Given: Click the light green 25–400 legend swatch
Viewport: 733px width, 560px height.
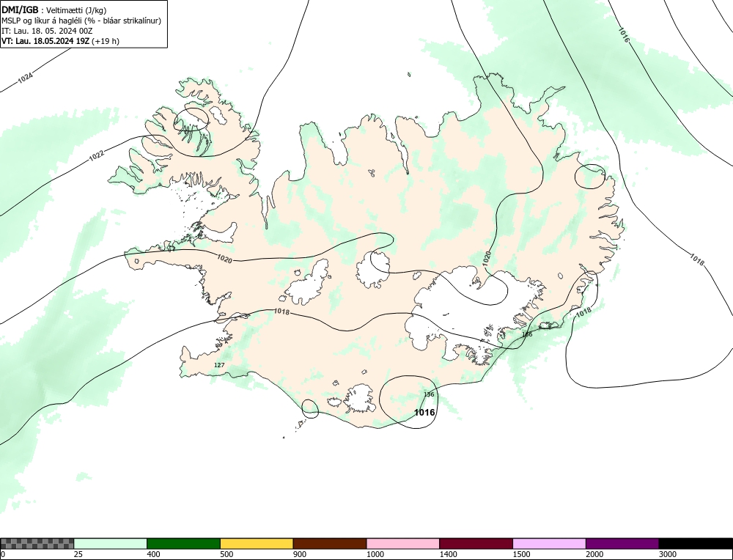Looking at the screenshot, I should click(111, 543).
